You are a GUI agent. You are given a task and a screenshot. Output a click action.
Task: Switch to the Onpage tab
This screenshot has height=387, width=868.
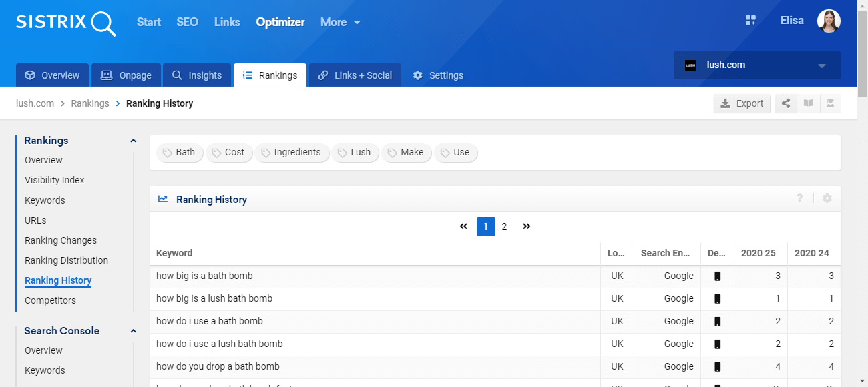[x=126, y=75]
